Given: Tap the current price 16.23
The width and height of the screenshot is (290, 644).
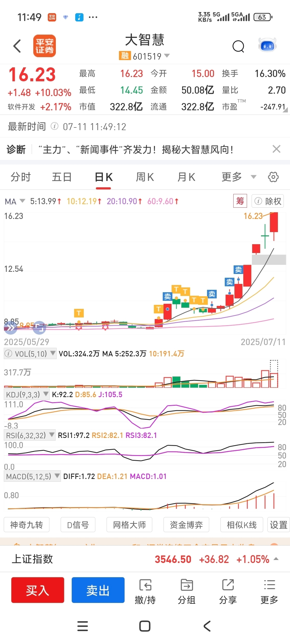Looking at the screenshot, I should (32, 74).
